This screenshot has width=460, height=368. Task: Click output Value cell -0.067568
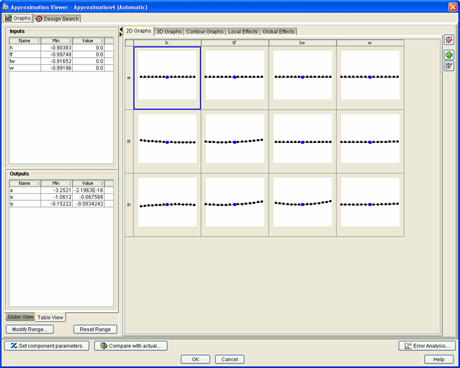[x=88, y=197]
